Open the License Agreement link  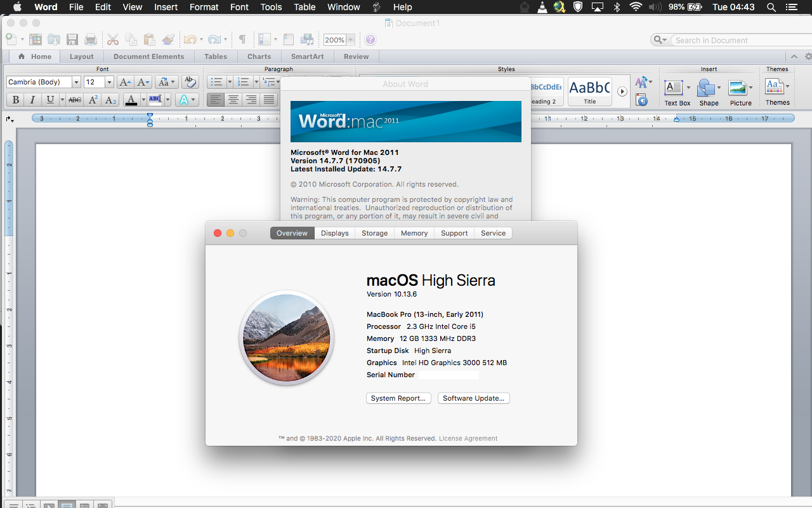tap(468, 438)
